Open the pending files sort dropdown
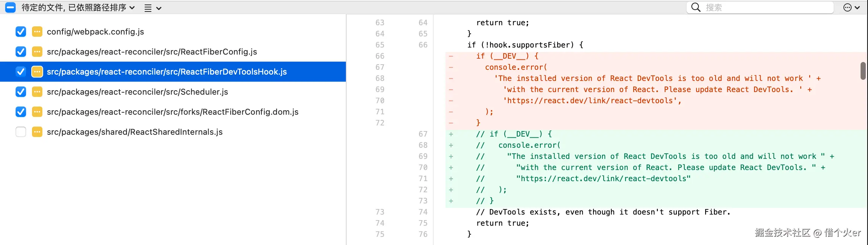The image size is (868, 245). coord(78,7)
